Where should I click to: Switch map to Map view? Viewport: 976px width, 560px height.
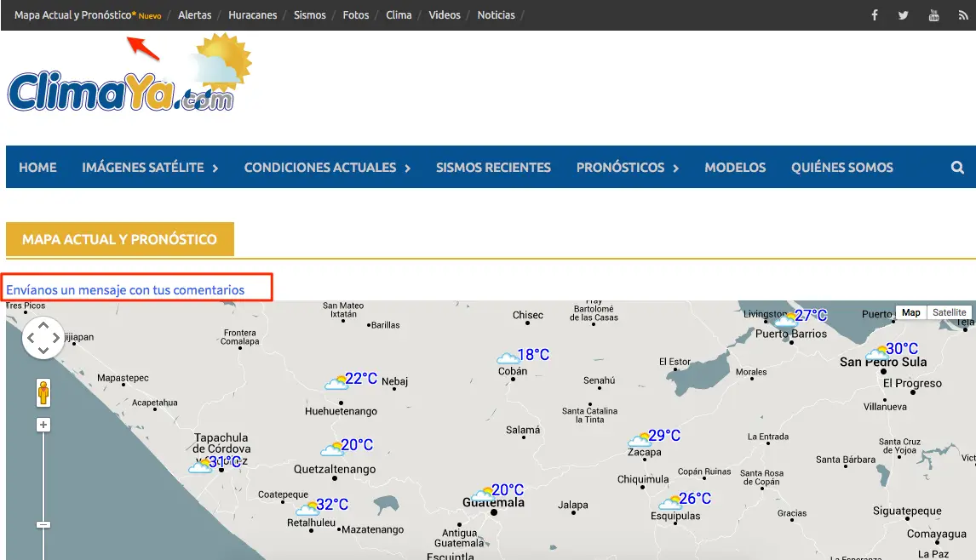tap(910, 312)
